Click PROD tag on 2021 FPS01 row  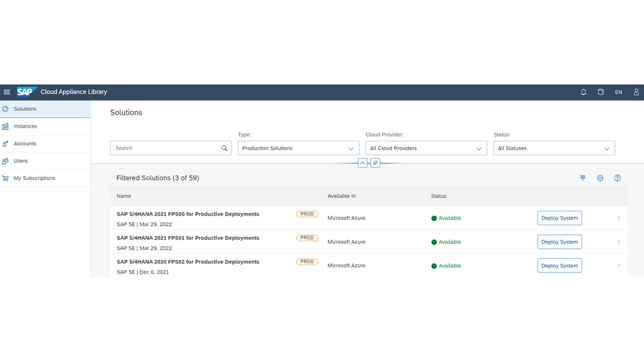[307, 238]
